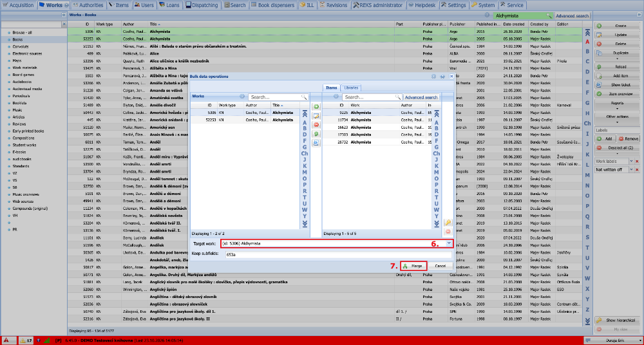Screen dimensions: 644x345
Task: Click the Add item button
Action: tap(618, 76)
